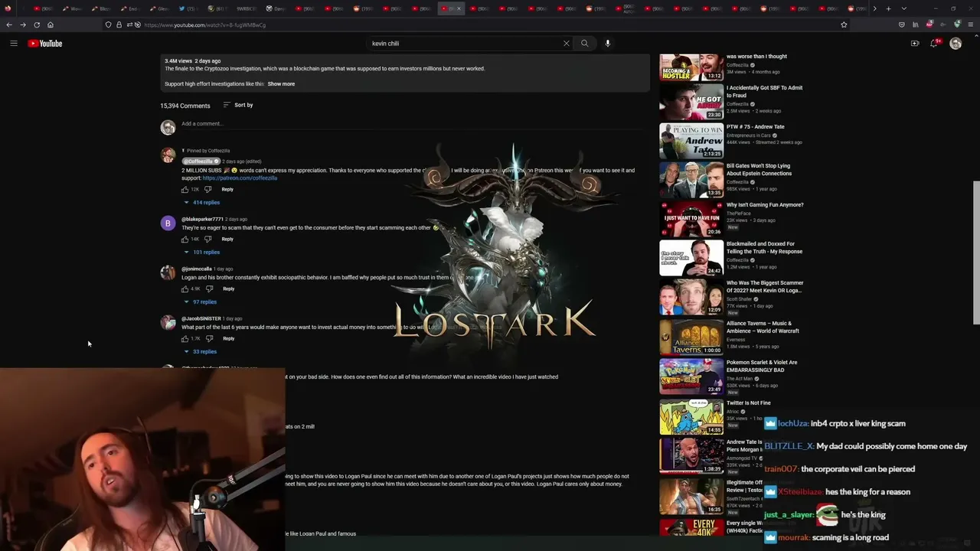Reply to JacobSiNiSTER's comment
The width and height of the screenshot is (980, 551).
[x=229, y=338]
